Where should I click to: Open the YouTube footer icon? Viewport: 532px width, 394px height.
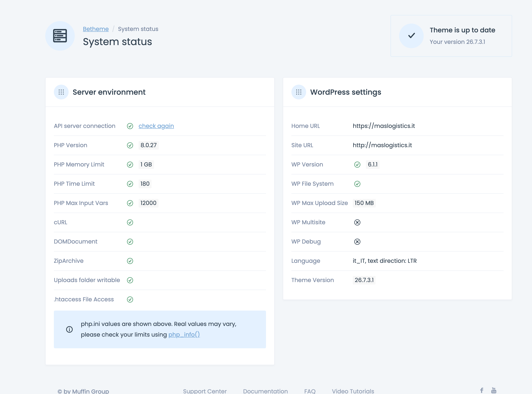[x=494, y=390]
